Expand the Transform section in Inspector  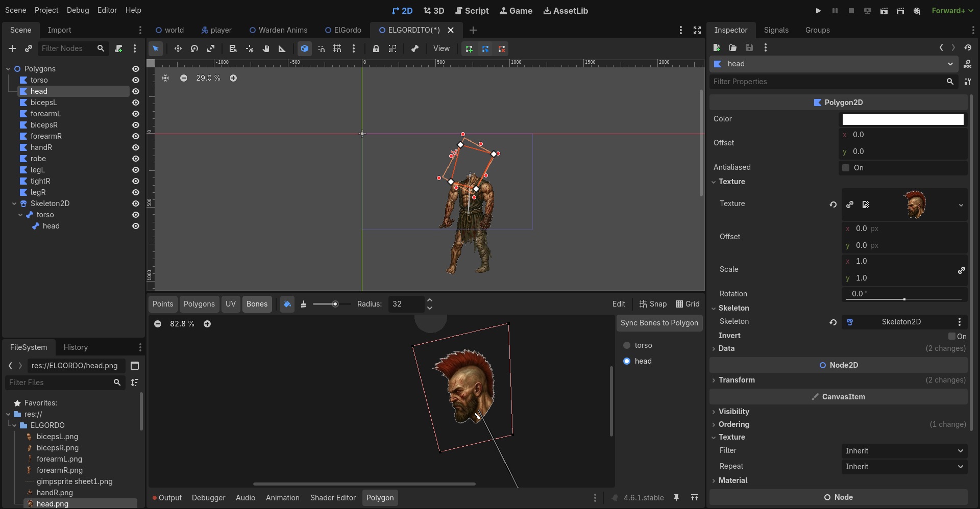pyautogui.click(x=737, y=380)
